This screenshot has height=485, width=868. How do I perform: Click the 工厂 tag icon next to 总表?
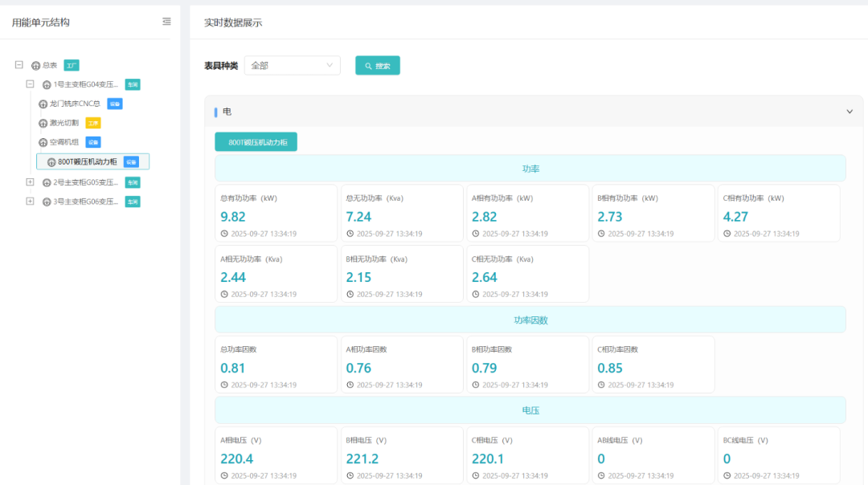coord(72,66)
